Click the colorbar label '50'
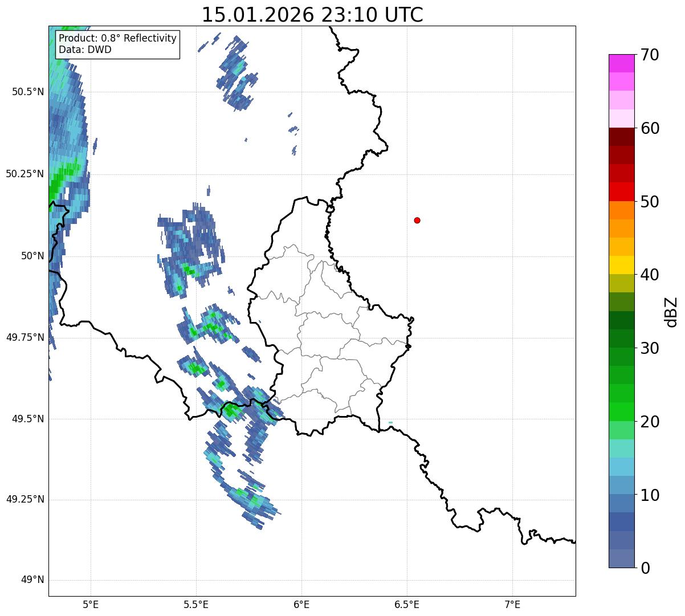 click(x=650, y=202)
